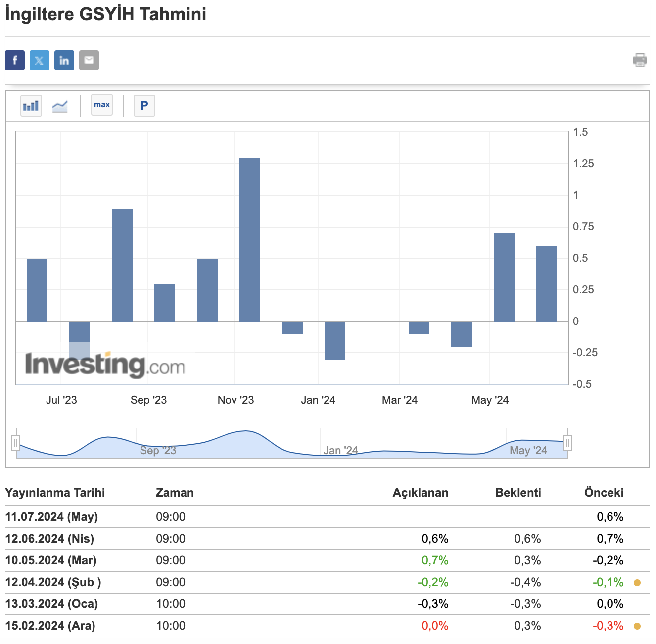Grab the left range navigator handle
656x644 pixels.
[x=15, y=443]
